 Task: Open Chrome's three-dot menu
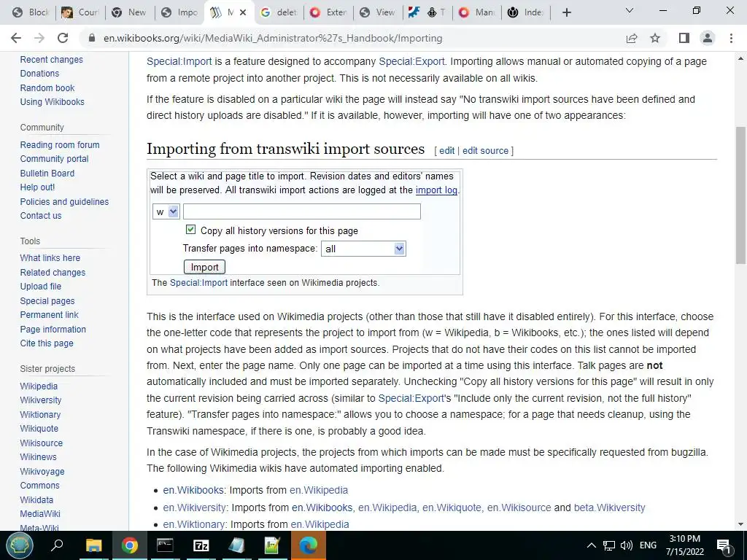pyautogui.click(x=731, y=38)
